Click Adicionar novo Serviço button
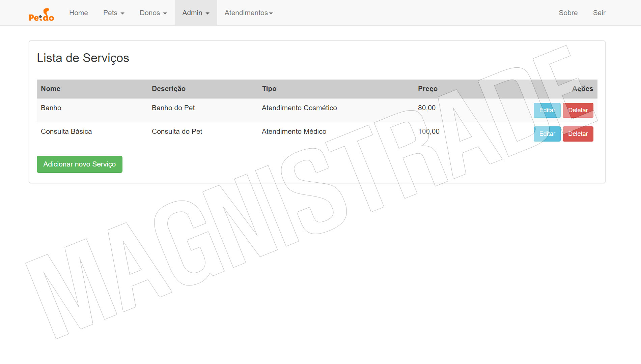641x364 pixels. (x=80, y=164)
